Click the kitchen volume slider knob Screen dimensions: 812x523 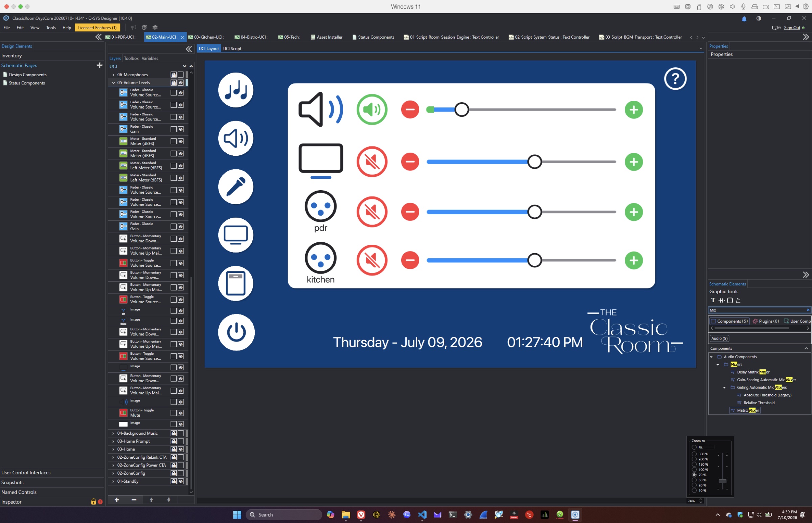pyautogui.click(x=535, y=260)
